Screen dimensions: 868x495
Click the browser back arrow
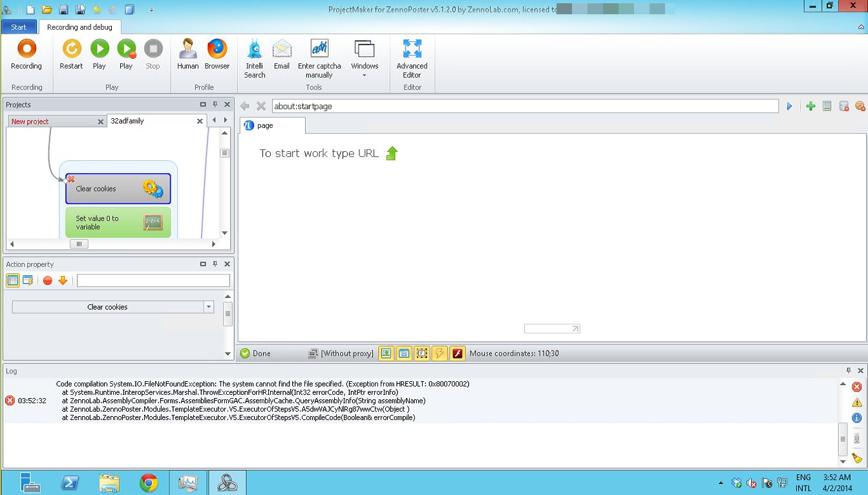[x=245, y=106]
